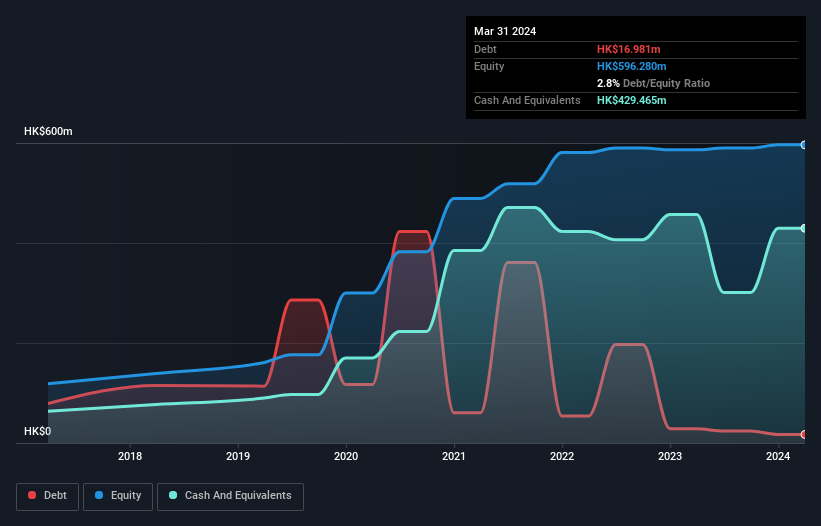Viewport: 821px width, 526px height.
Task: Select the Equity endpoint marker on chart
Action: pyautogui.click(x=804, y=145)
